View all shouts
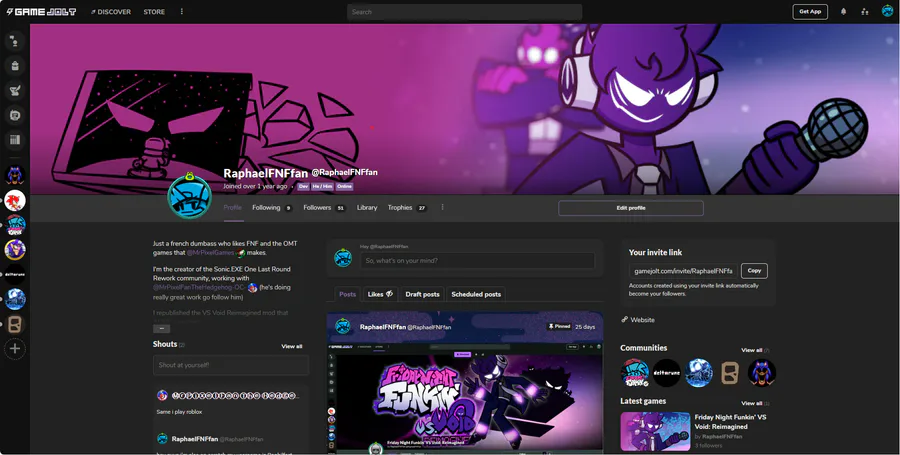Image resolution: width=900 pixels, height=455 pixels. pyautogui.click(x=292, y=346)
